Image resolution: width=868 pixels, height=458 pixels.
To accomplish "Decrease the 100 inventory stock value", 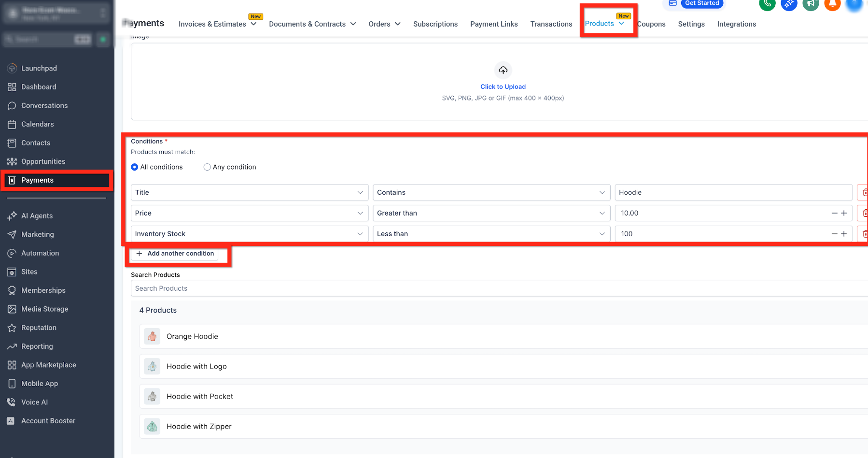I will pyautogui.click(x=834, y=234).
